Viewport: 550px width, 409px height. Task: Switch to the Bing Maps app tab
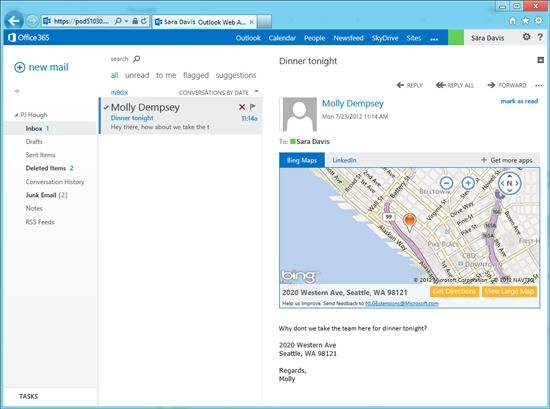tap(302, 160)
